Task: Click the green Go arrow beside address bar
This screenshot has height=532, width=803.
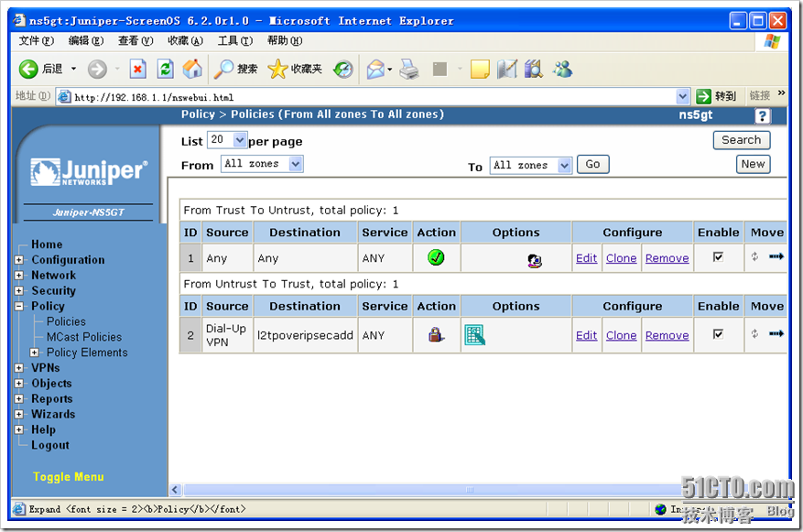Action: click(x=703, y=96)
